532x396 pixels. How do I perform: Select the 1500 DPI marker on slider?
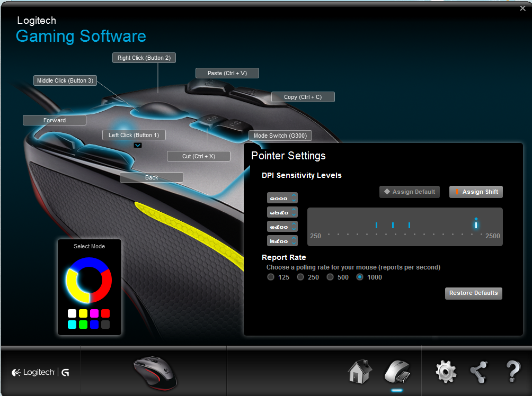[x=409, y=225]
